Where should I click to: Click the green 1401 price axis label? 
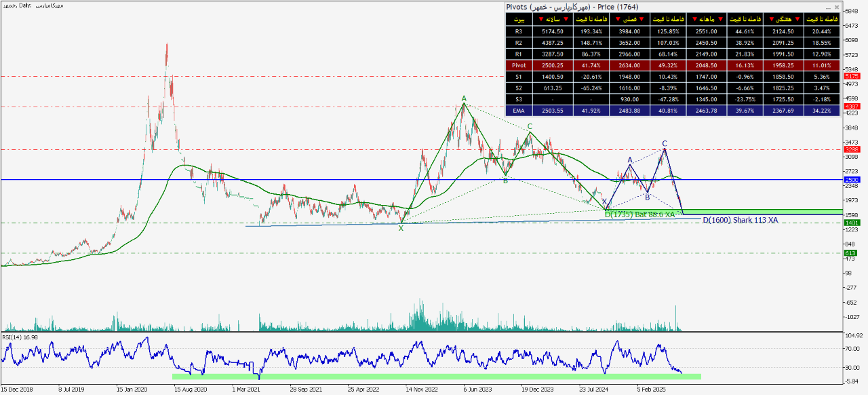(851, 223)
